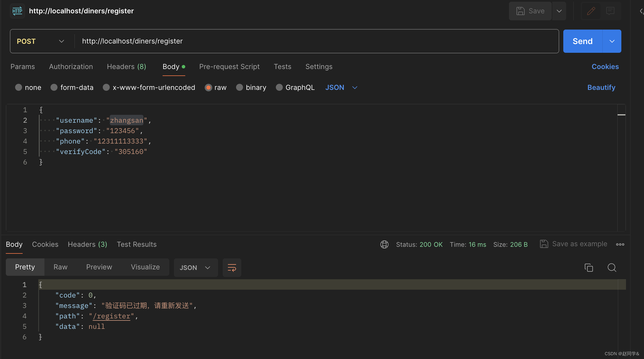Open response more options ellipsis

(620, 244)
